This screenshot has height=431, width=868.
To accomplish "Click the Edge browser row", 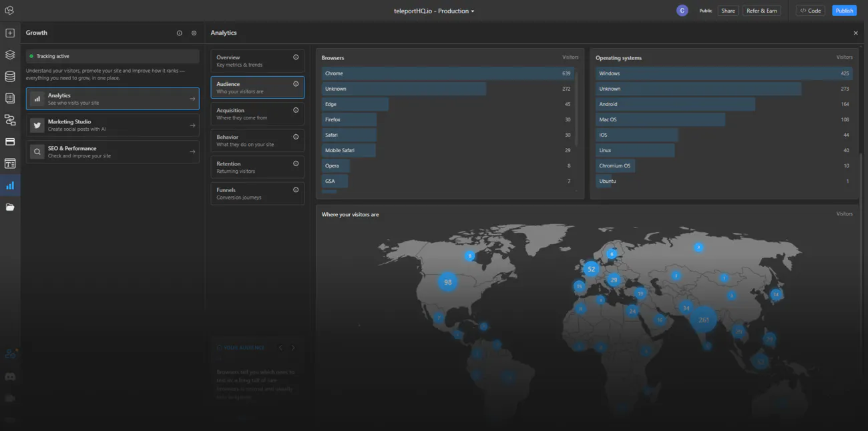I will click(448, 104).
